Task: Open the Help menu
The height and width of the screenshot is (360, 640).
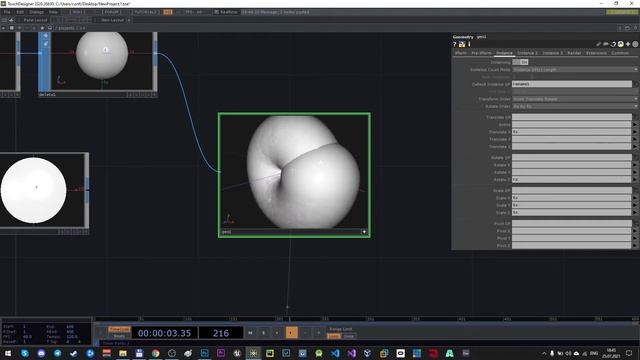Action: click(x=53, y=12)
